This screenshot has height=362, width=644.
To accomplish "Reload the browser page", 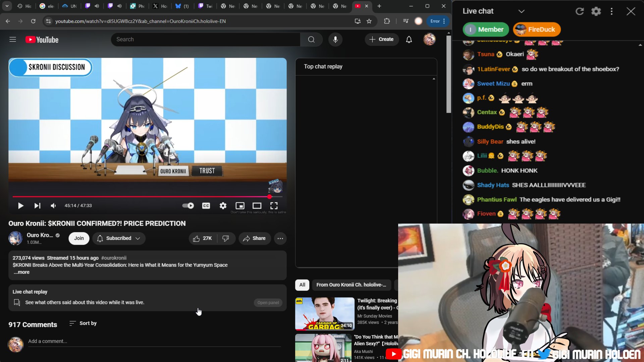I will click(33, 21).
